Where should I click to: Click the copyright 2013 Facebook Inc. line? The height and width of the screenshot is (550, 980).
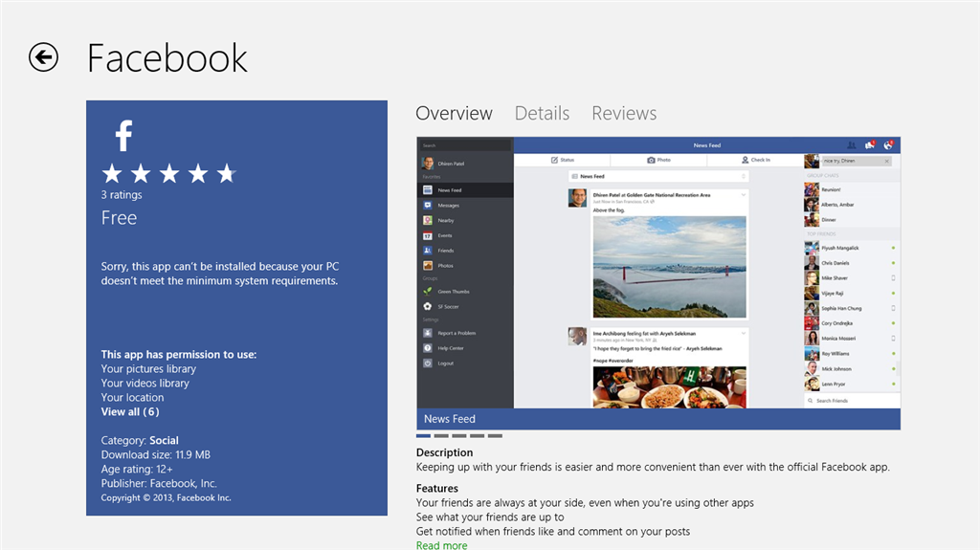pos(166,498)
